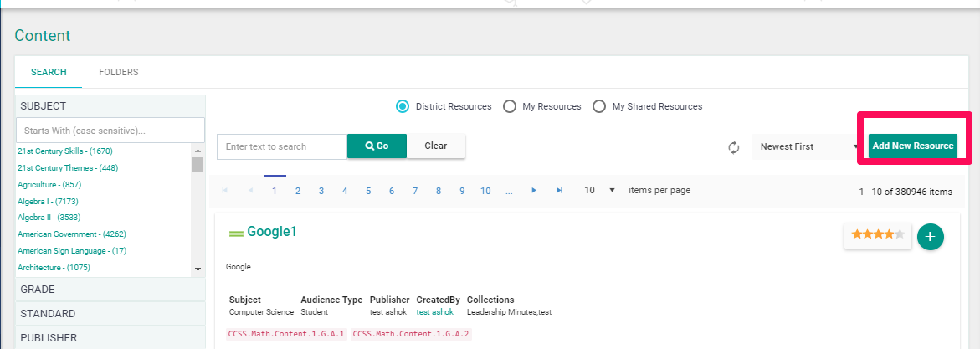Viewport: 980px width, 349px height.
Task: Open items per page dropdown
Action: tap(599, 190)
